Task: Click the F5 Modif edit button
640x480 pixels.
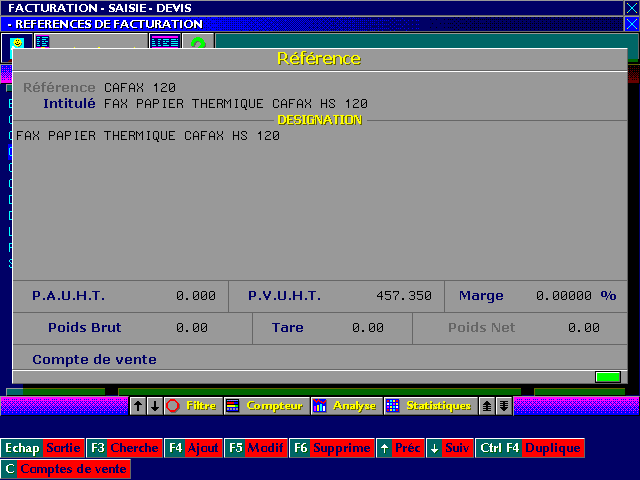Action: (256, 448)
